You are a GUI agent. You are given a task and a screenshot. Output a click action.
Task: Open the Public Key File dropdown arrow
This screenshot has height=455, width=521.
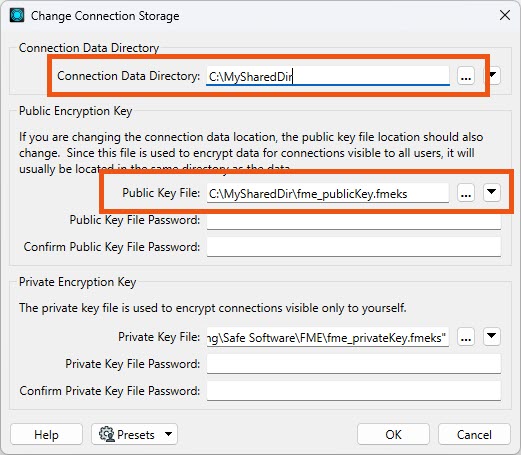point(492,192)
